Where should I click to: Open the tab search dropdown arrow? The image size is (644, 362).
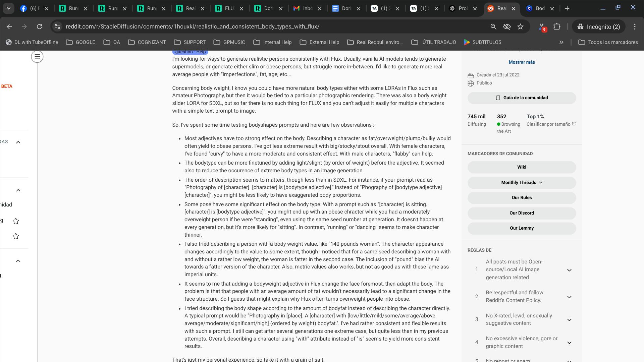[9, 8]
